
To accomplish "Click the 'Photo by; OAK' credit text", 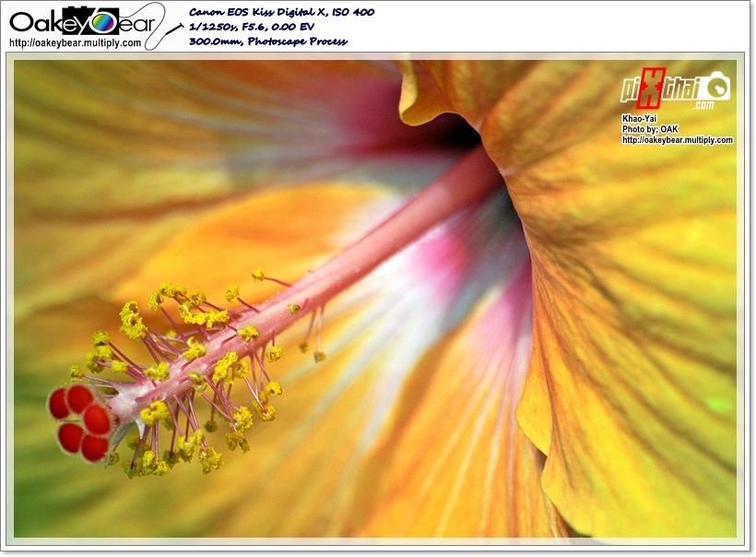I will click(650, 129).
